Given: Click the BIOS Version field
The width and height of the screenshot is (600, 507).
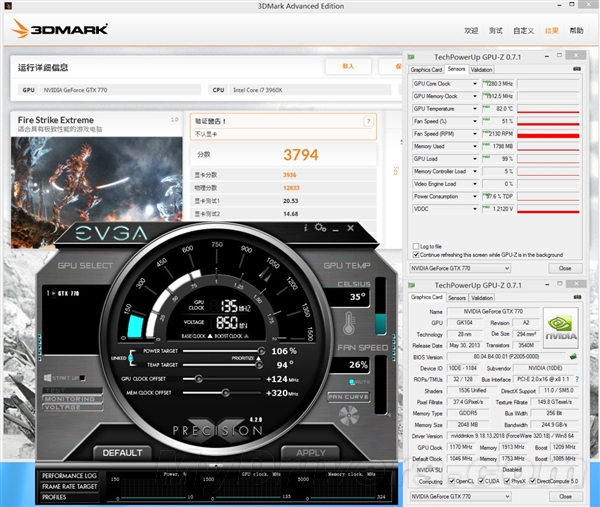Looking at the screenshot, I should click(506, 357).
